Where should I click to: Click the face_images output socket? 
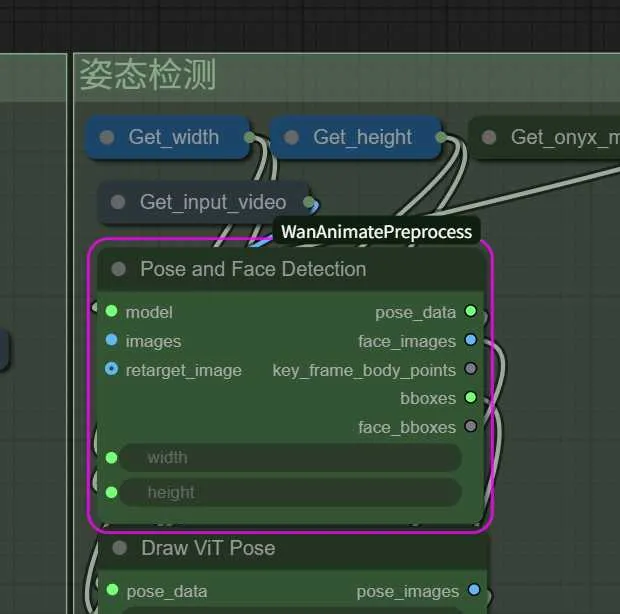click(x=471, y=341)
